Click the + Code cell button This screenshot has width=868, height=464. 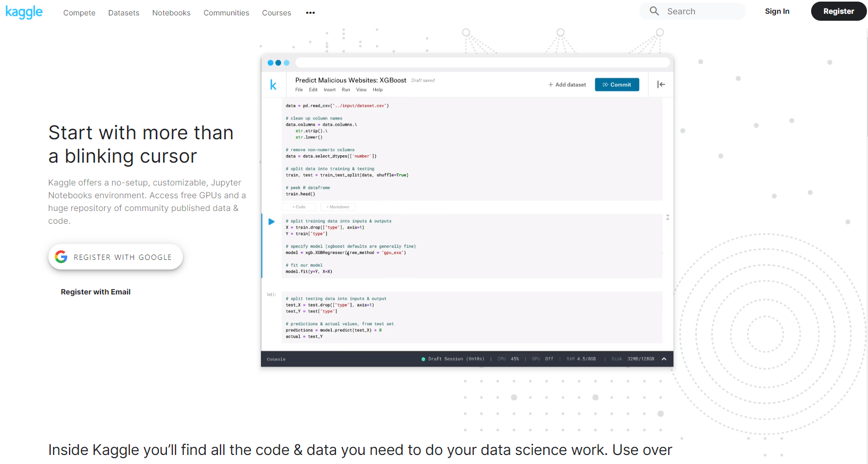click(x=299, y=207)
